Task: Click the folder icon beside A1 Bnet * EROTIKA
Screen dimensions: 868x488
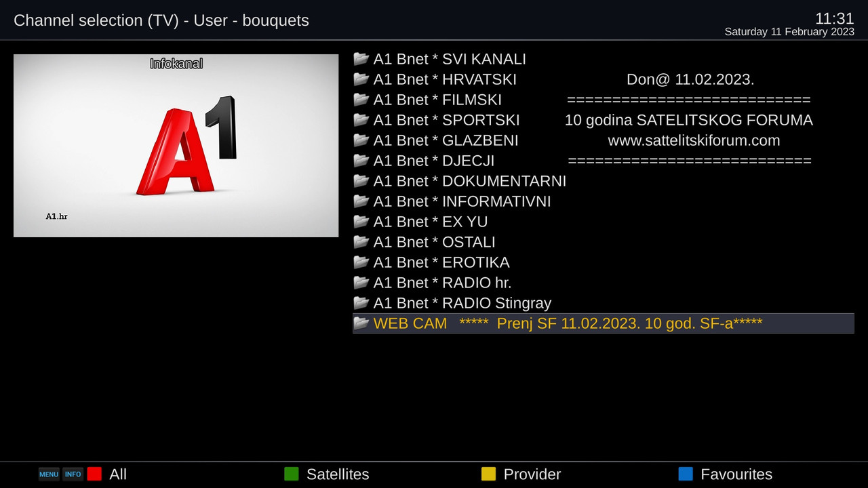Action: tap(361, 262)
